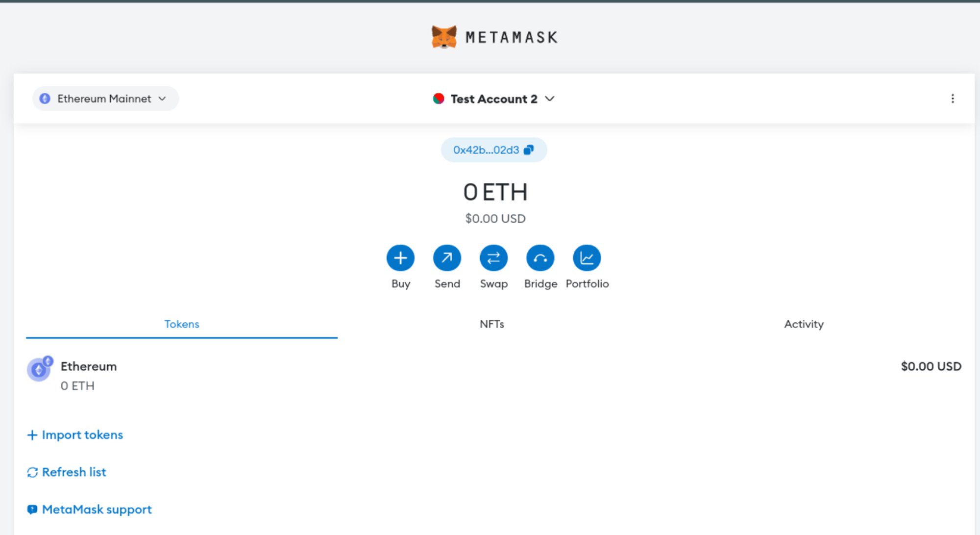Click the support chat bubble icon
The width and height of the screenshot is (980, 535).
[32, 510]
